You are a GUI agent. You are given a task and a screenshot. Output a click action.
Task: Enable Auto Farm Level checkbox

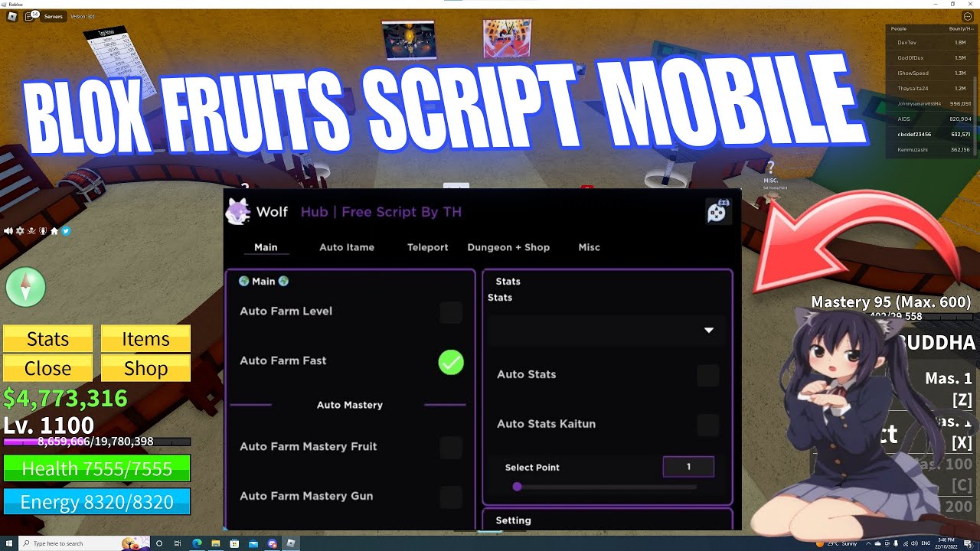pos(451,312)
